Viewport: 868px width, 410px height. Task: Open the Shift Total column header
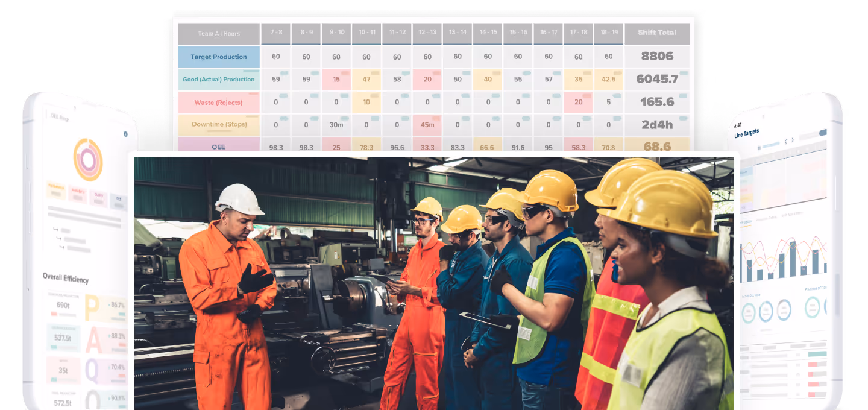click(x=656, y=33)
